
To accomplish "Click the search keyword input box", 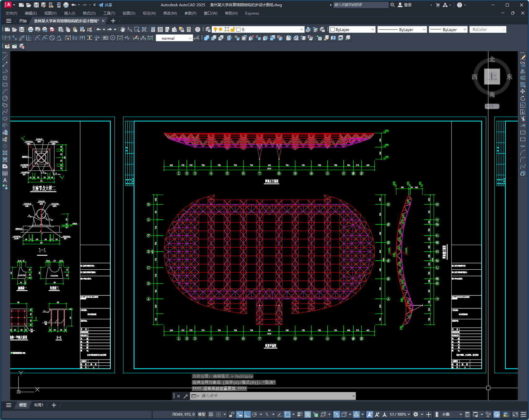I will [x=361, y=5].
